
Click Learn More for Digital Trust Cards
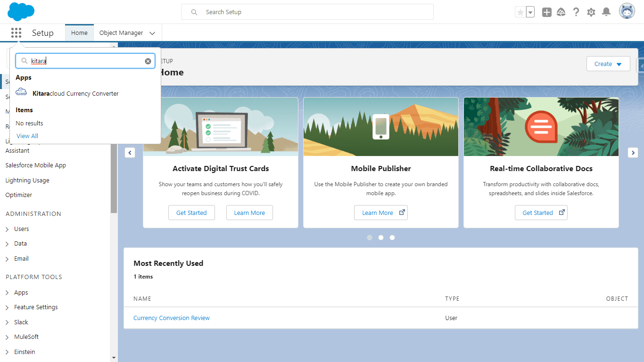pyautogui.click(x=249, y=213)
